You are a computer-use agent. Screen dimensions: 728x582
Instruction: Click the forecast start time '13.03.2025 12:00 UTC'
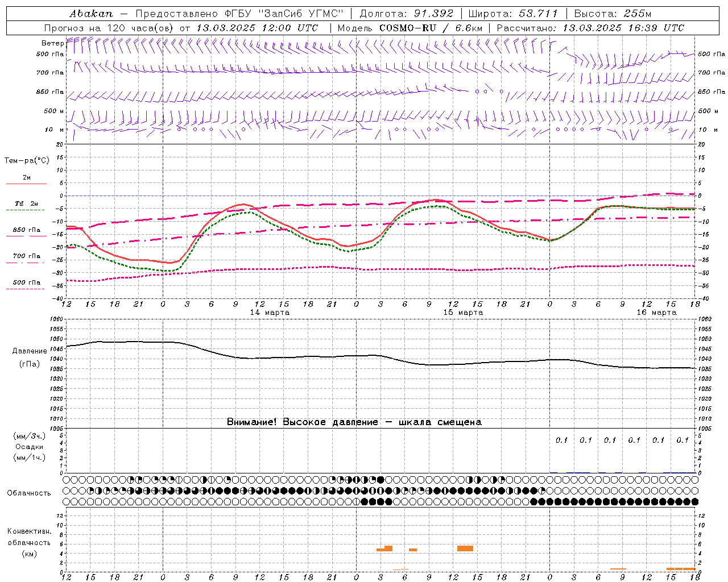pyautogui.click(x=257, y=28)
